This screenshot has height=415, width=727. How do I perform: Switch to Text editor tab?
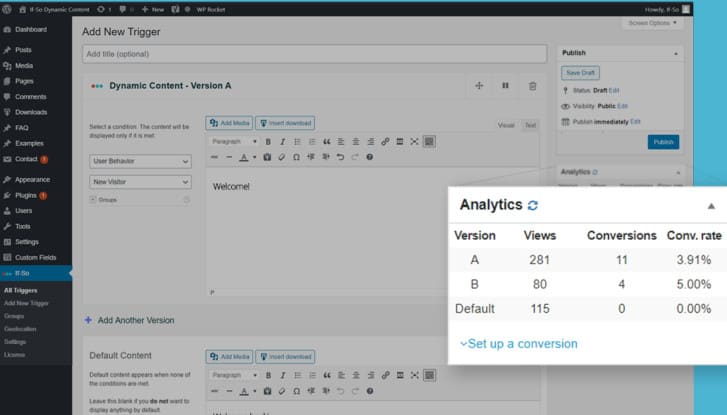click(530, 125)
